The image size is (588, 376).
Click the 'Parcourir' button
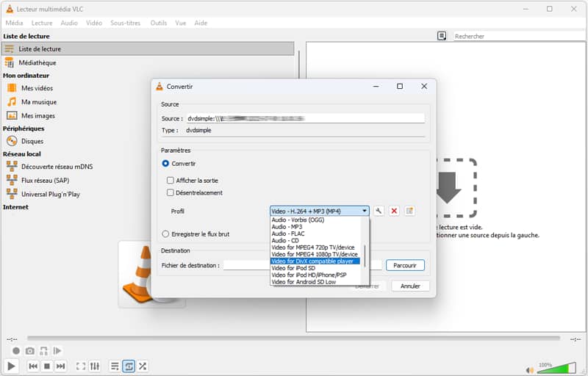pyautogui.click(x=405, y=265)
